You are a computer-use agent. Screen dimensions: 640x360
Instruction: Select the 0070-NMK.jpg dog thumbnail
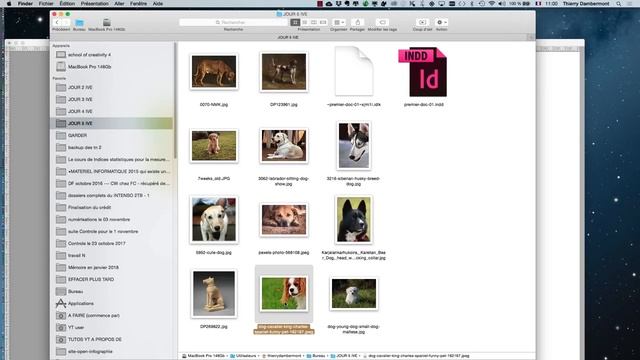click(x=214, y=72)
